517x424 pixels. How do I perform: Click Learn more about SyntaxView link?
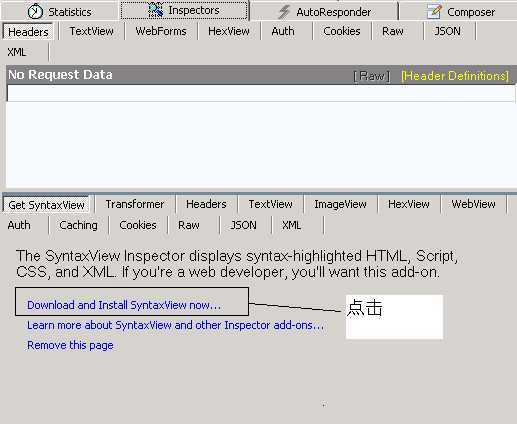click(175, 325)
